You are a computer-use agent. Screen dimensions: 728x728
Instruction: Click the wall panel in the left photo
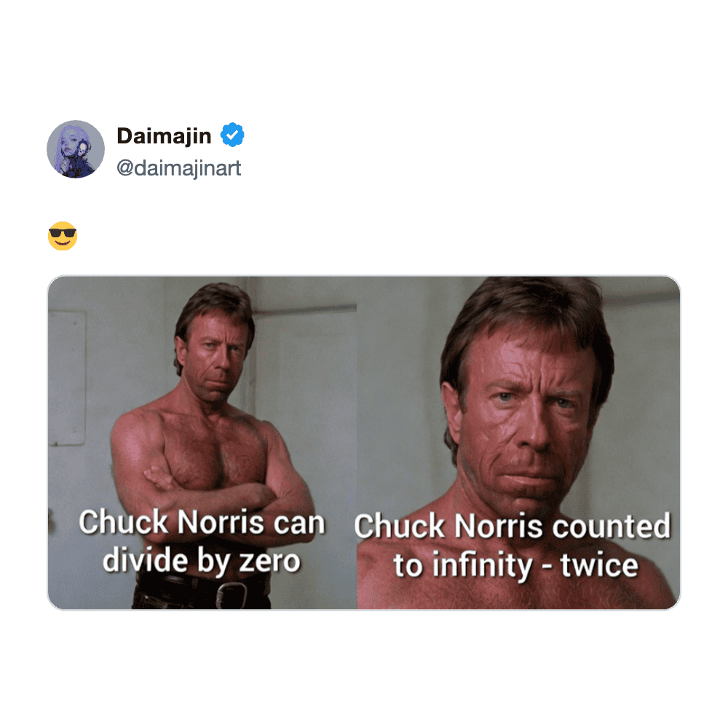[67, 377]
